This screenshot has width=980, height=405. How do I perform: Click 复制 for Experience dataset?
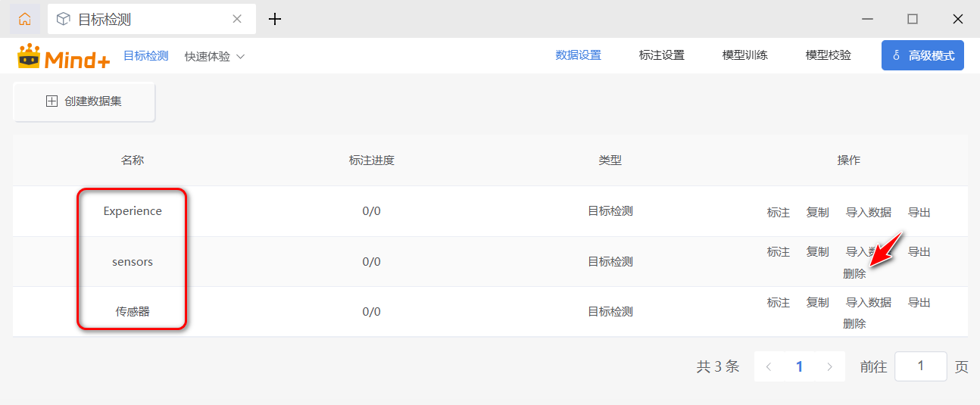click(x=818, y=213)
